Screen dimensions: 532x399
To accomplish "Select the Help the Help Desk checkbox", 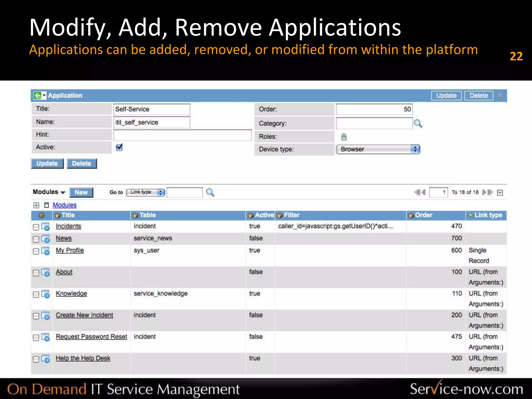I will (x=36, y=359).
